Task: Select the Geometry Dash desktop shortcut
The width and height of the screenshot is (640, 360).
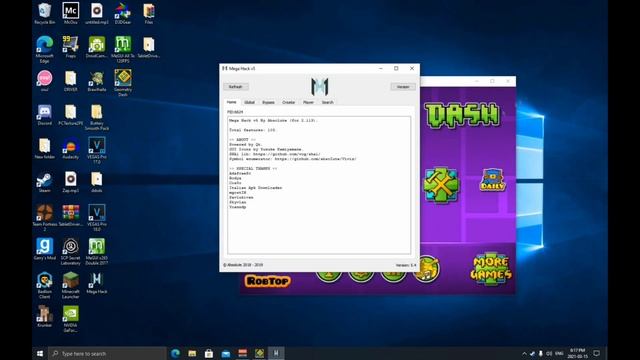Action: [122, 83]
